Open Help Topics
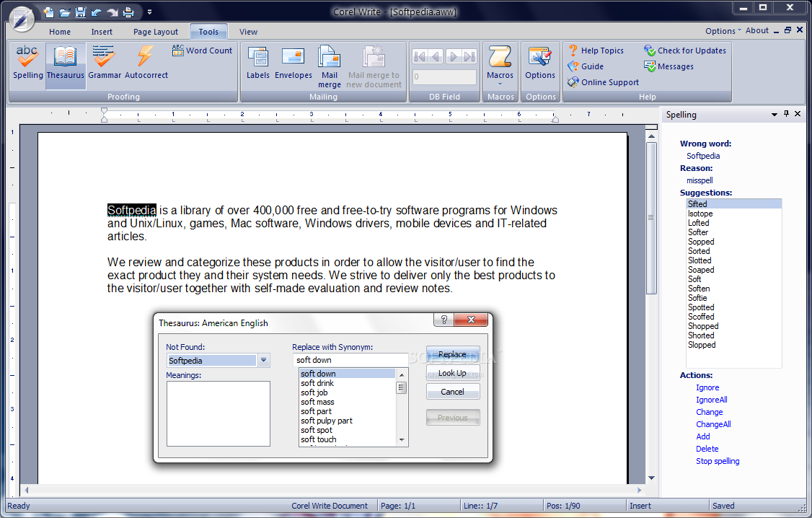Screen dimensions: 812x518 [596, 51]
